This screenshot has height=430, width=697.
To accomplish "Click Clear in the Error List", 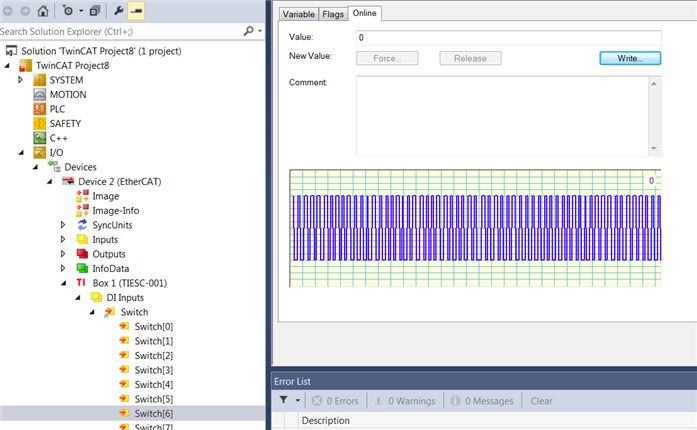I will point(541,401).
